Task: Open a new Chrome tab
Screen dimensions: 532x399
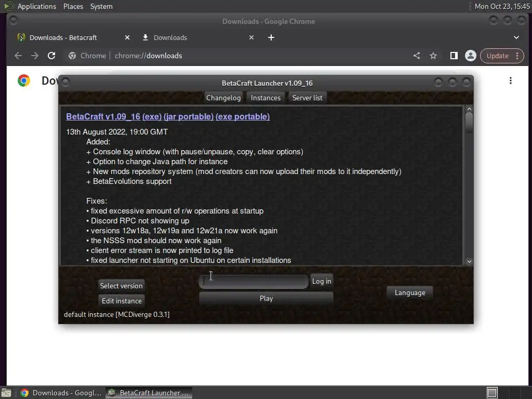Action: tap(271, 37)
